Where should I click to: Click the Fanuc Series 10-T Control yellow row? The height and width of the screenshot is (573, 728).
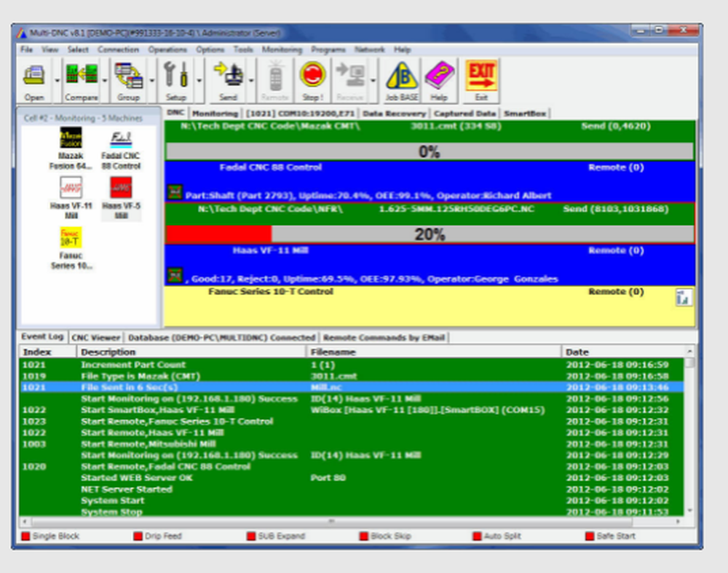pos(430,306)
